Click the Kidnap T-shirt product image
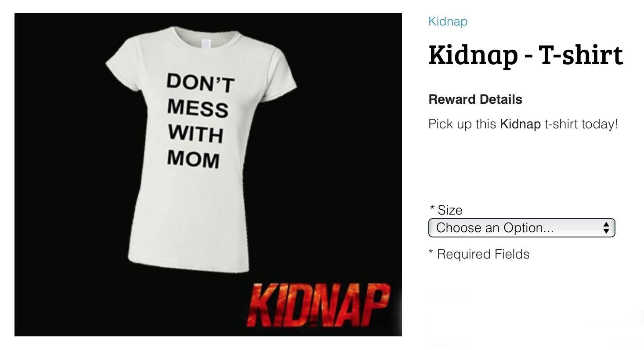The image size is (644, 350). coord(208,175)
